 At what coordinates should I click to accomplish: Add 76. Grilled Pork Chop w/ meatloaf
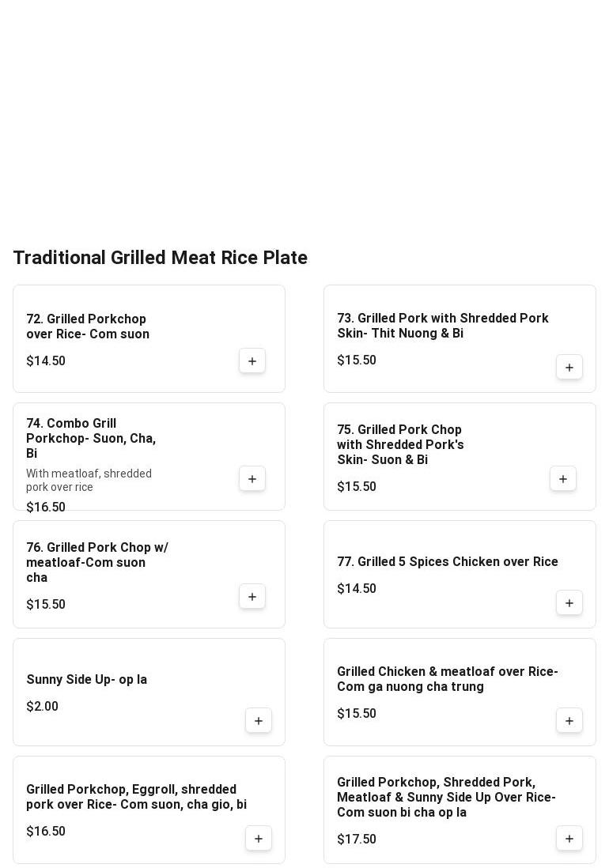coord(252,597)
